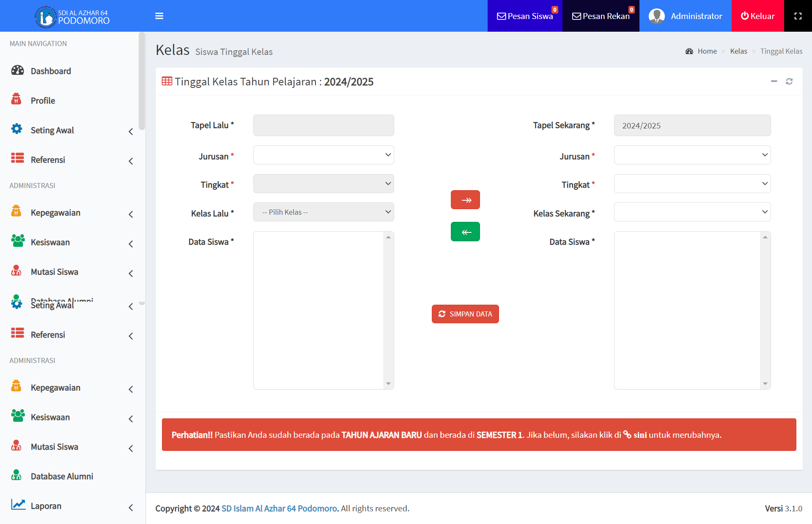Click the Administrator avatar icon

click(x=656, y=16)
